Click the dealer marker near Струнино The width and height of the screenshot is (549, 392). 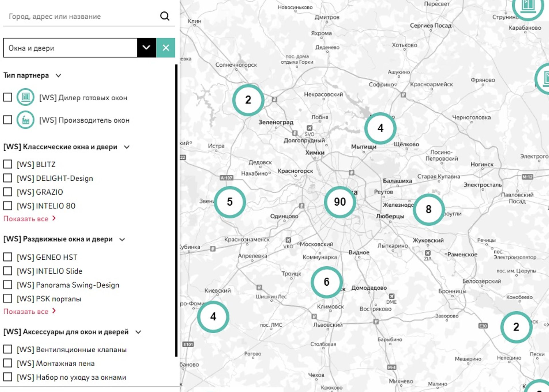pyautogui.click(x=527, y=6)
